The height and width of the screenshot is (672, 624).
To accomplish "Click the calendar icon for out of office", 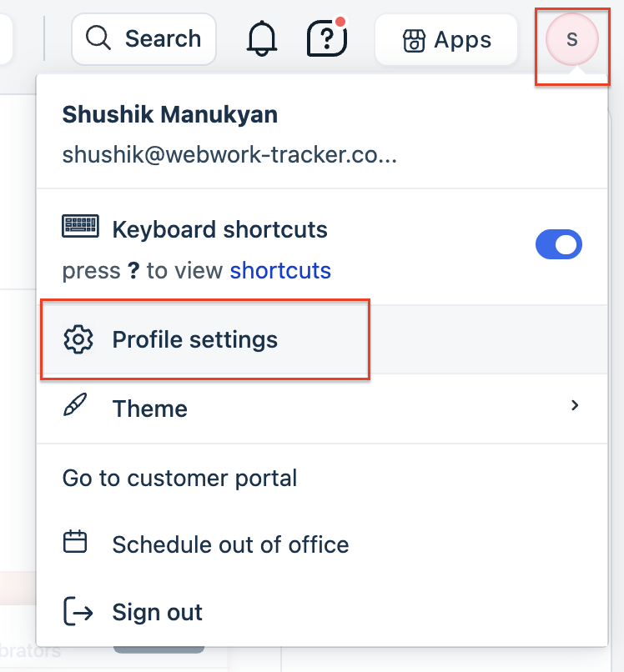I will pos(75,542).
